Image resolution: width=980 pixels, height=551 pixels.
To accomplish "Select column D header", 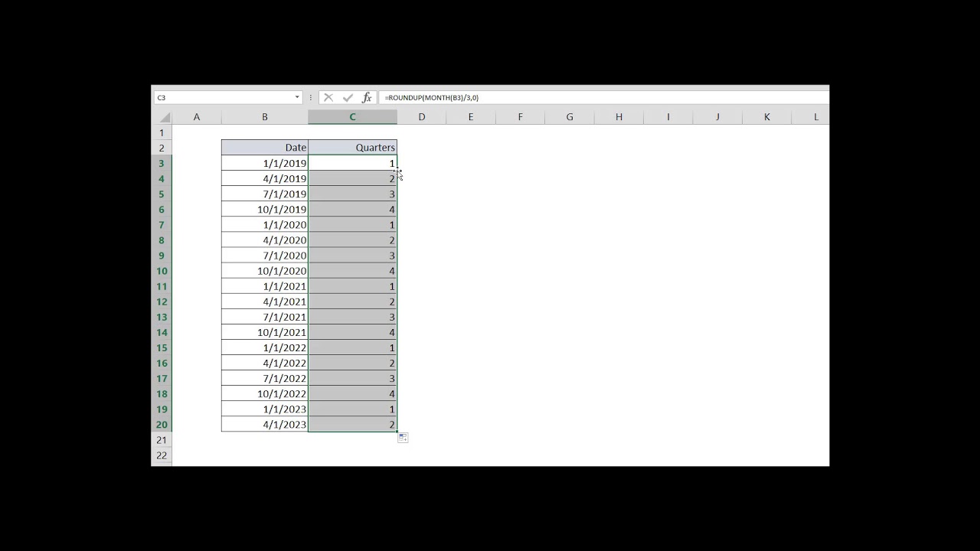I will pyautogui.click(x=422, y=117).
